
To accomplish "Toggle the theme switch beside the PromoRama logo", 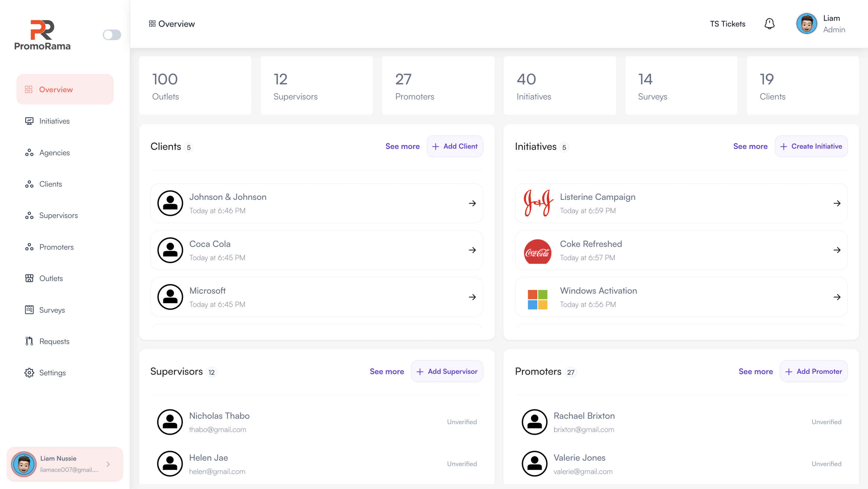I will point(112,35).
